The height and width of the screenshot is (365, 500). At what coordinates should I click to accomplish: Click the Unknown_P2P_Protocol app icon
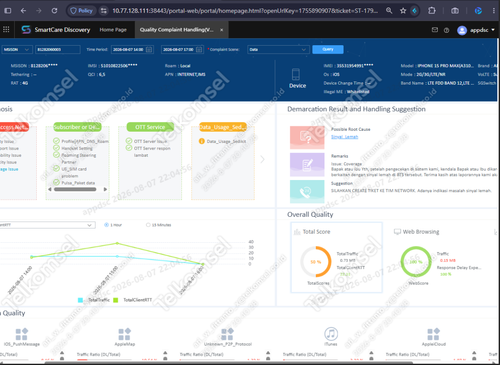[227, 334]
